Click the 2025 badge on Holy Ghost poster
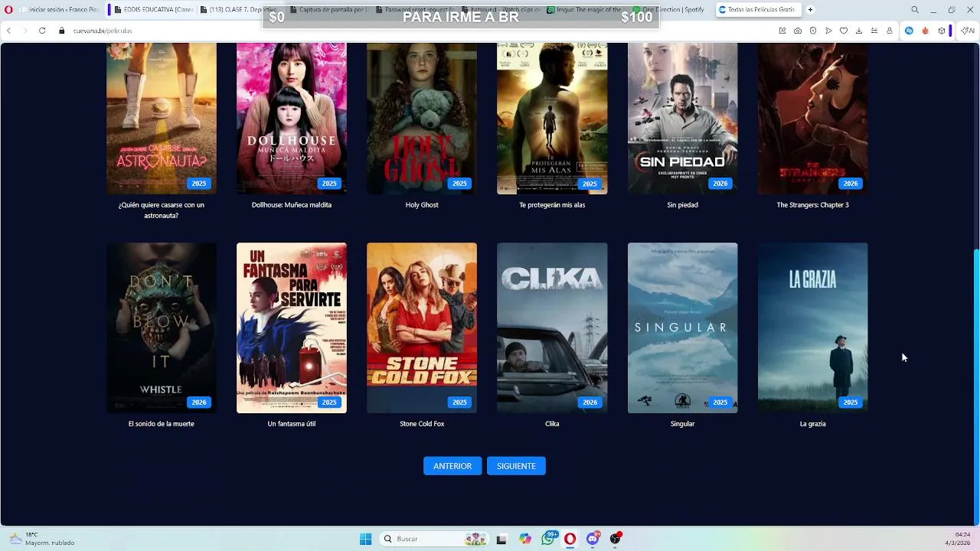Viewport: 980px width, 551px height. tap(459, 184)
